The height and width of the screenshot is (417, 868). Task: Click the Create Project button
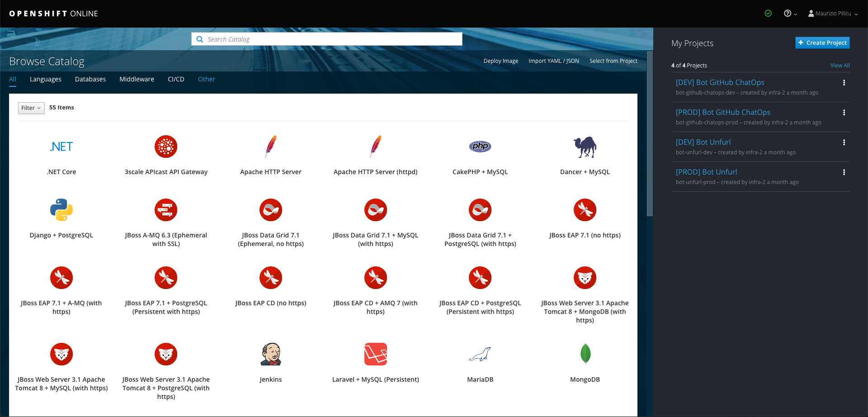[x=822, y=43]
